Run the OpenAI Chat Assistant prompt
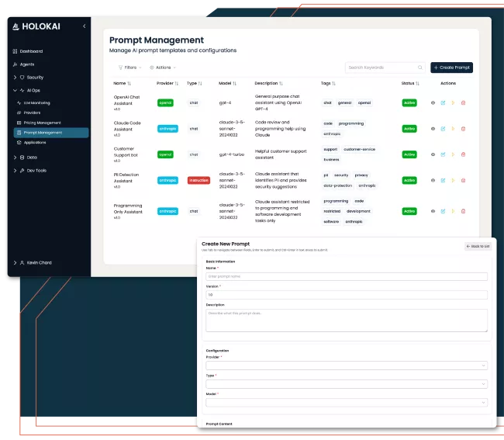Image resolution: width=504 pixels, height=440 pixels. click(453, 103)
